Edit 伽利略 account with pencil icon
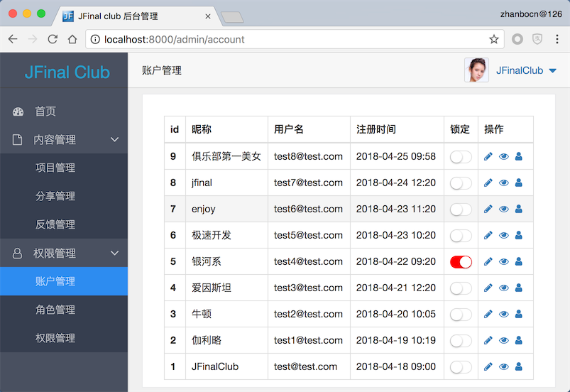Image resolution: width=570 pixels, height=392 pixels. (488, 340)
